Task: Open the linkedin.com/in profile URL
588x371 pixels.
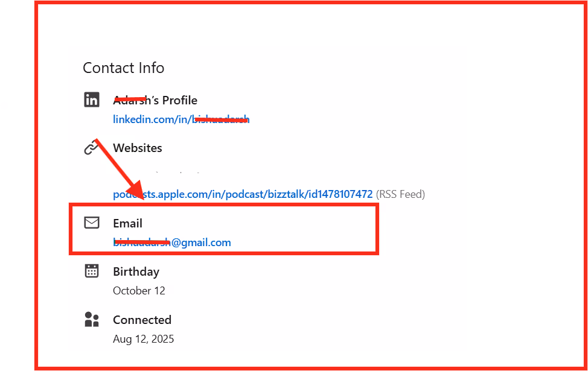Action: click(x=181, y=119)
